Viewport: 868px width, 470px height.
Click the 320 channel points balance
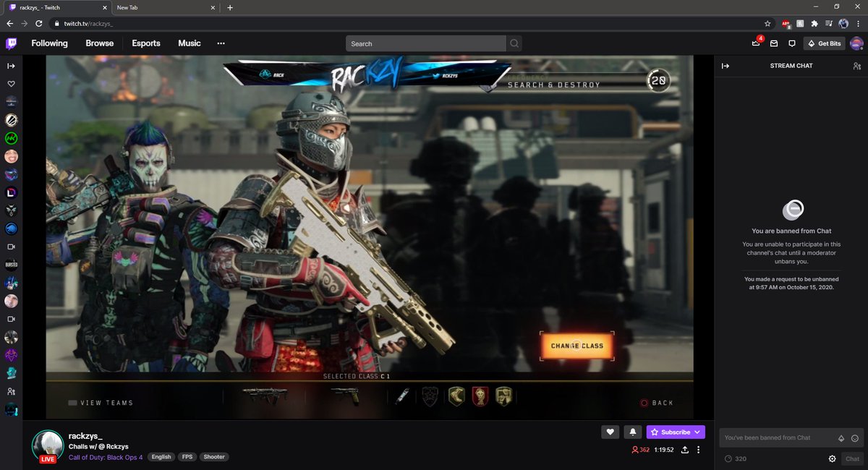pyautogui.click(x=736, y=458)
